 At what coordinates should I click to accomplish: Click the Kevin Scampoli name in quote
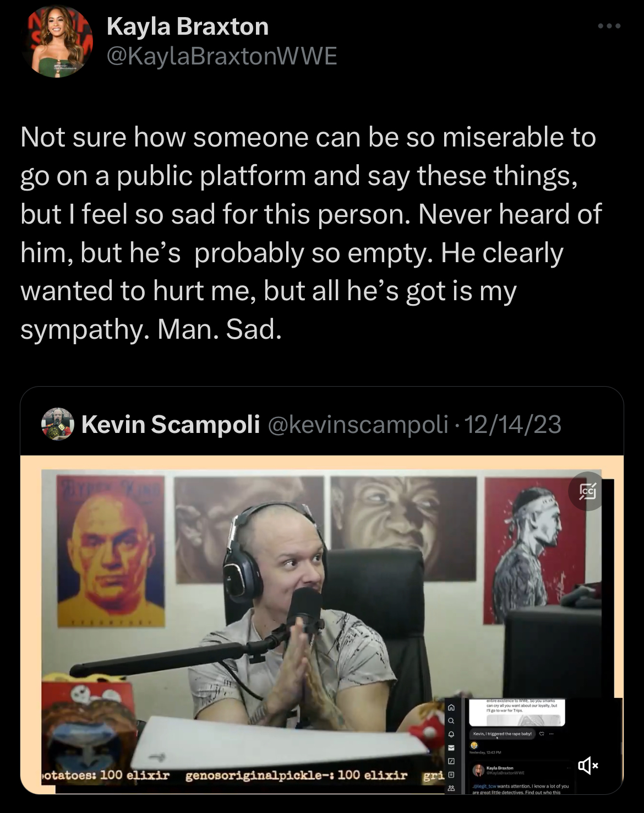tap(171, 424)
